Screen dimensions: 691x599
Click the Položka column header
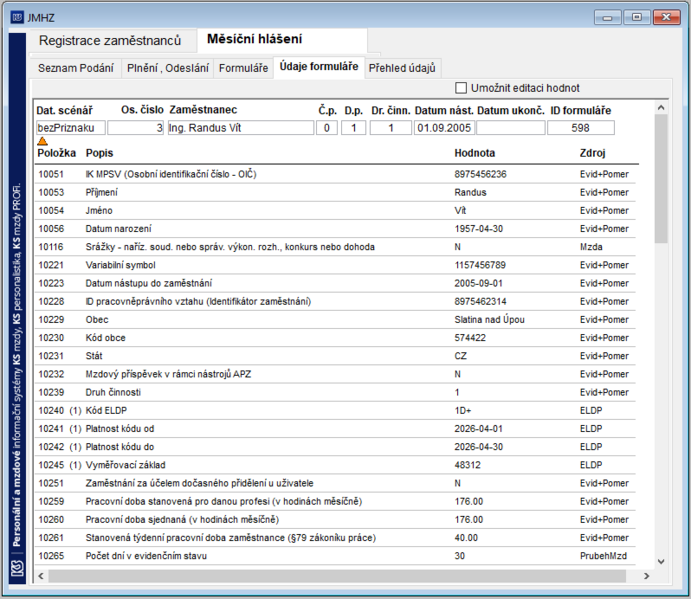tap(56, 153)
